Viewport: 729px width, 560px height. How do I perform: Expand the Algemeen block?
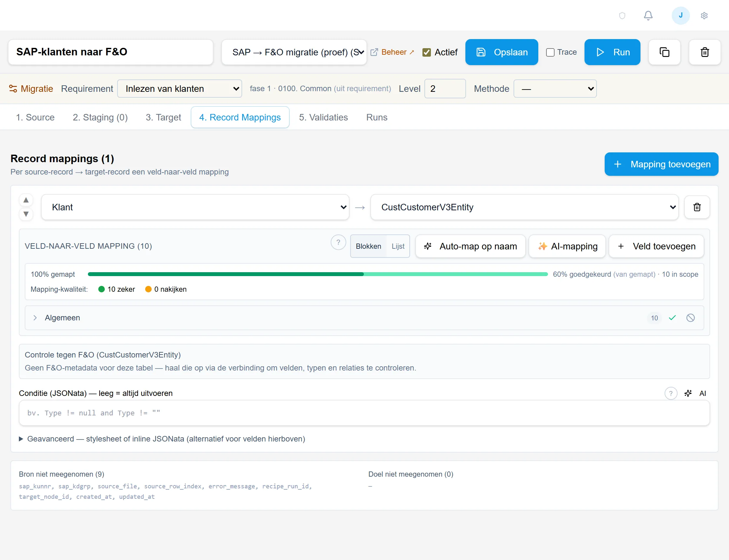click(x=364, y=318)
